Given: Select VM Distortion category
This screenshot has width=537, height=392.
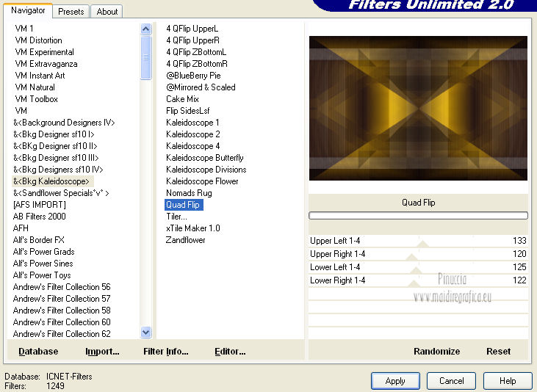Looking at the screenshot, I should click(x=39, y=40).
